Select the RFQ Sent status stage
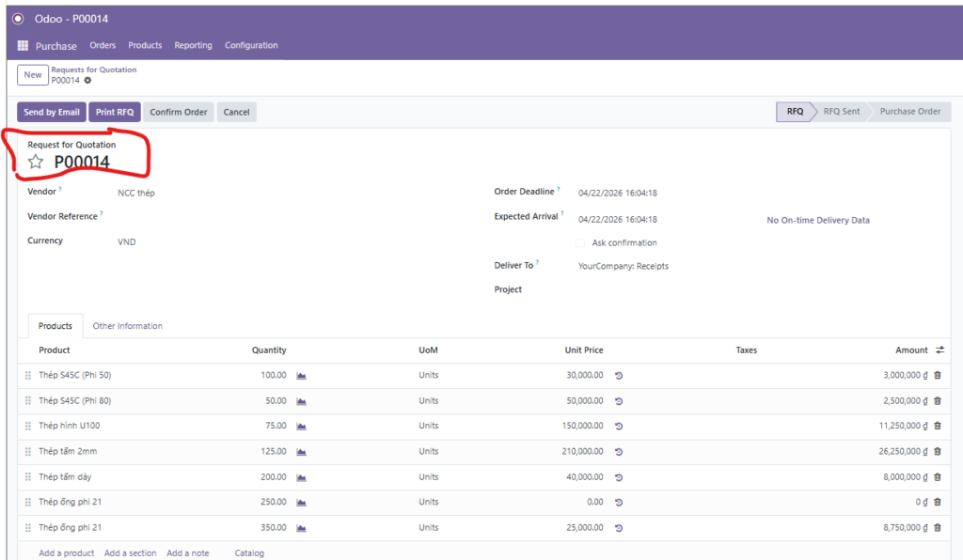The image size is (963, 560). tap(841, 111)
